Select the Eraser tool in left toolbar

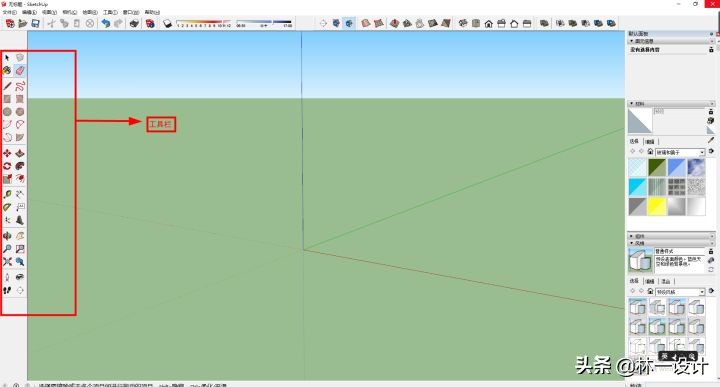point(20,70)
